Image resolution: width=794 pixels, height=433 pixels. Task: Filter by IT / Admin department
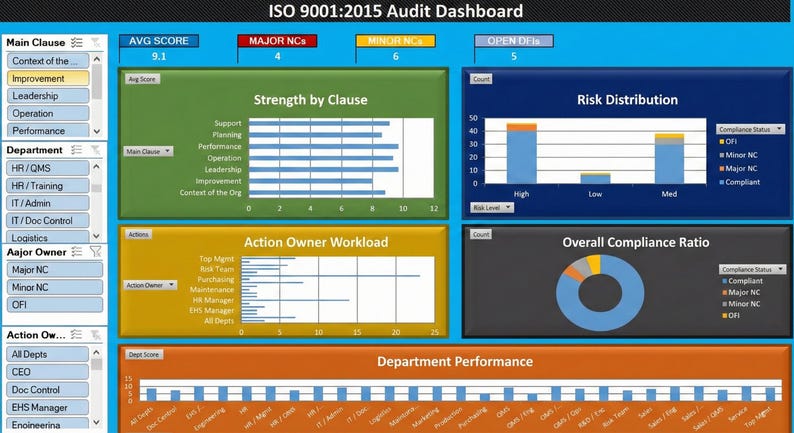[48, 203]
